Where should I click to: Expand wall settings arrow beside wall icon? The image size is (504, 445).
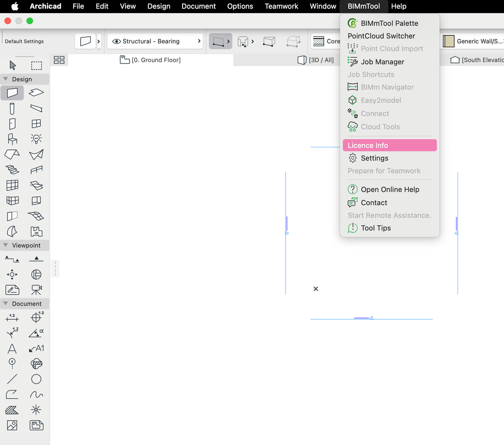[x=99, y=41]
